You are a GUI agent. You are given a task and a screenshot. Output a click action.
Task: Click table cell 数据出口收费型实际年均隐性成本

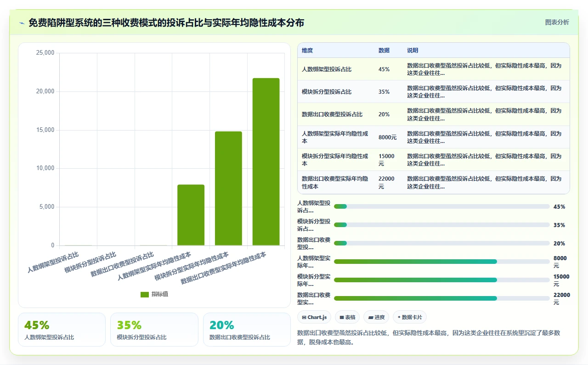tap(335, 182)
